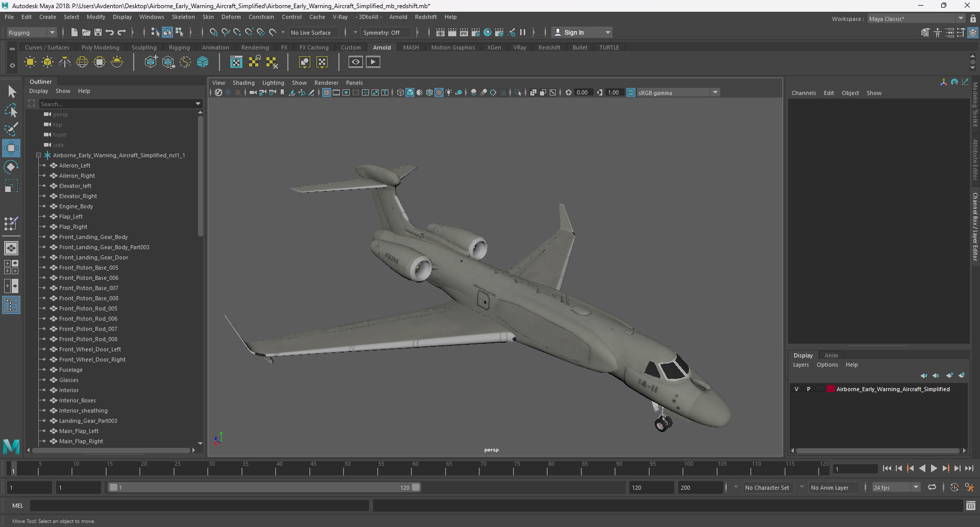Switch to the Poly Modeling shelf tab
Viewport: 980px width, 527px height.
[x=101, y=47]
